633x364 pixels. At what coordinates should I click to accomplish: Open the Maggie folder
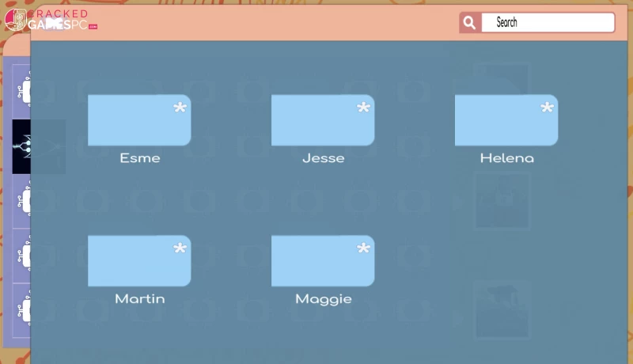coord(323,261)
